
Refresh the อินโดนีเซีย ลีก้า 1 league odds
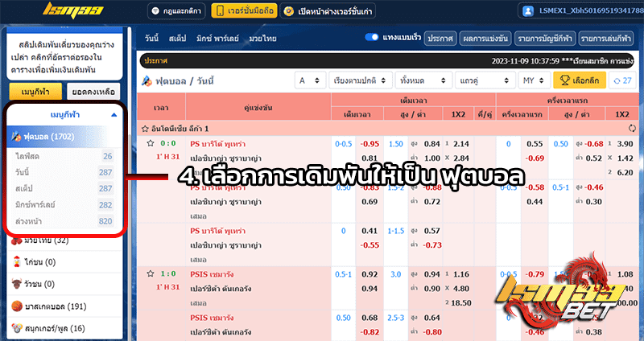632,129
